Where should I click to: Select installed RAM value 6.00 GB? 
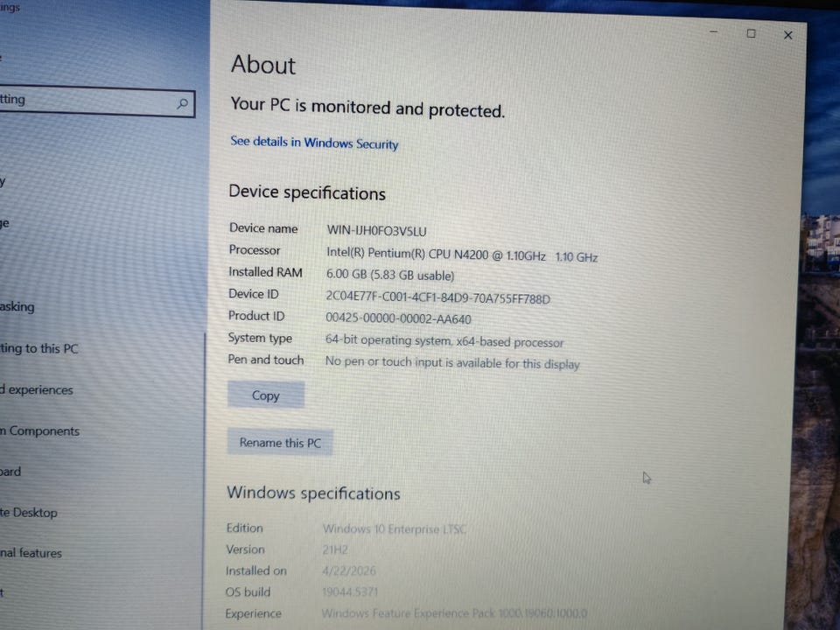click(x=390, y=275)
